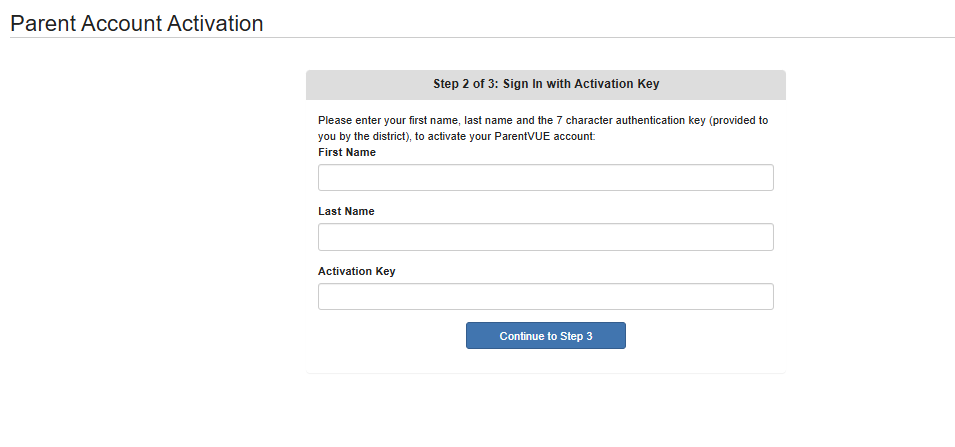Viewport: 955px width, 447px height.
Task: Focus the Last Name input box
Action: (545, 237)
